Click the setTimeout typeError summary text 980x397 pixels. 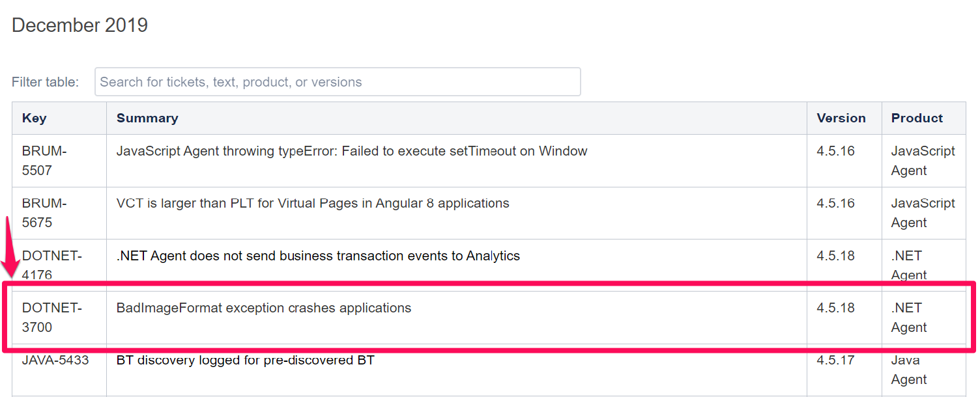click(x=352, y=151)
